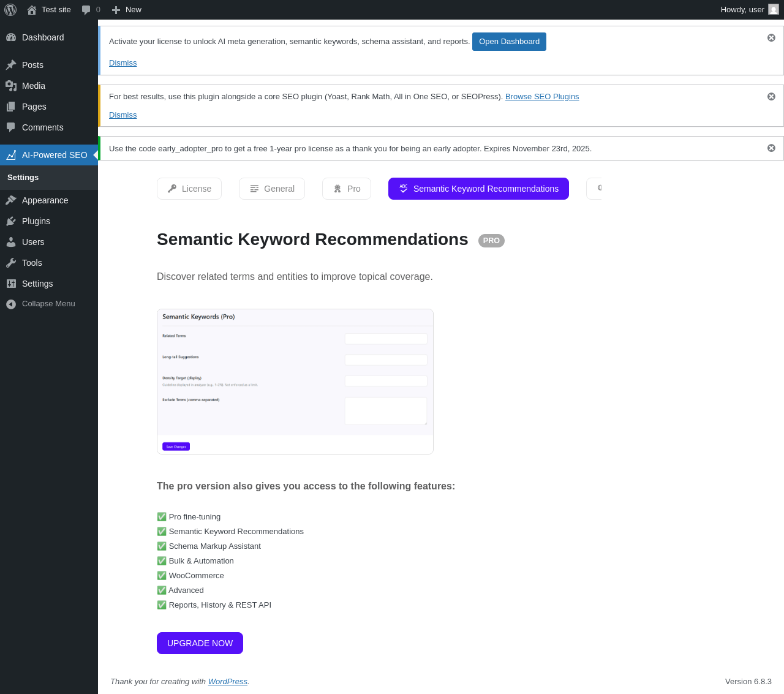Viewport: 784px width, 694px height.
Task: Click the Users icon in sidebar
Action: pos(11,242)
